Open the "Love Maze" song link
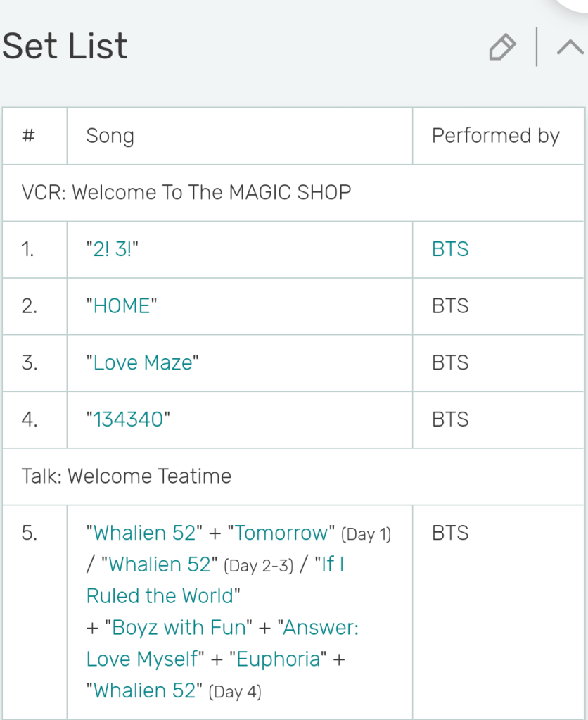588x720 pixels. click(x=143, y=362)
